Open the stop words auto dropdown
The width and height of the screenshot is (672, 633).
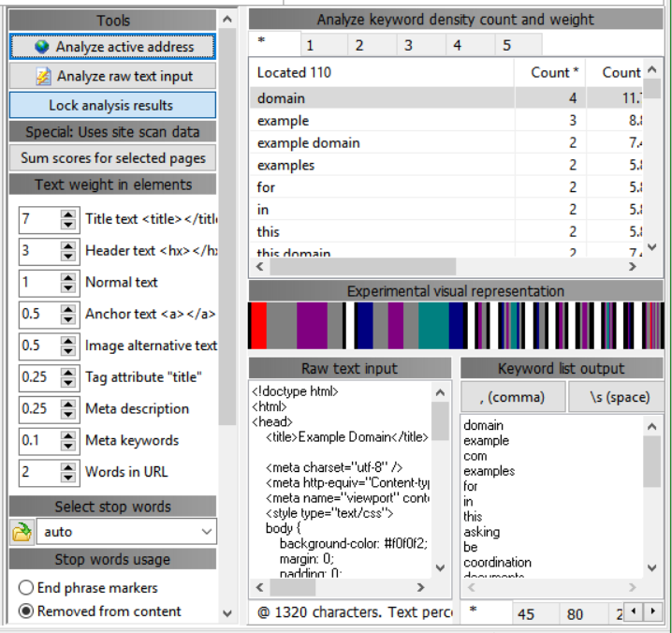point(207,532)
